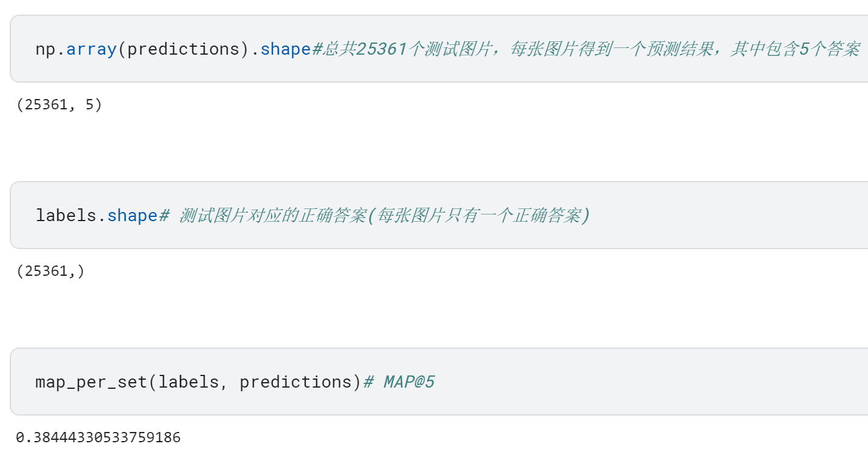Place cursor on the word array in first cell
The width and height of the screenshot is (868, 452).
[x=91, y=49]
